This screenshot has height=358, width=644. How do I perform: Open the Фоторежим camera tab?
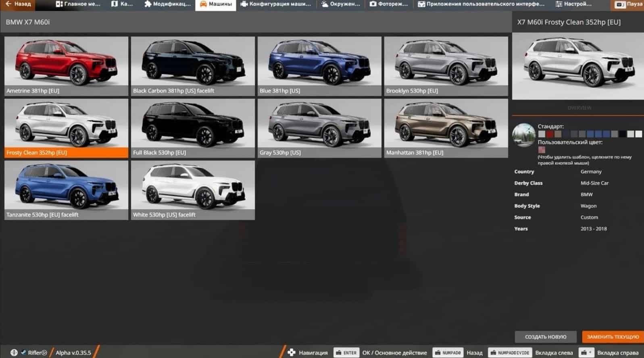[389, 4]
